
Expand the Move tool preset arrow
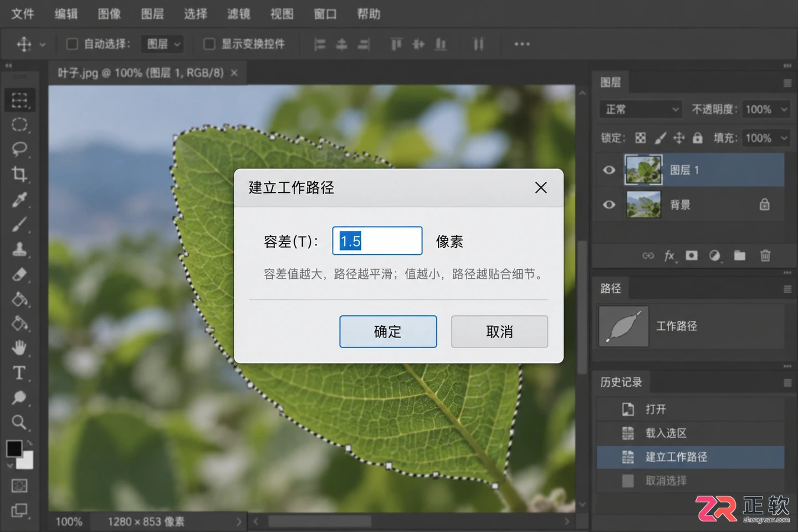43,44
